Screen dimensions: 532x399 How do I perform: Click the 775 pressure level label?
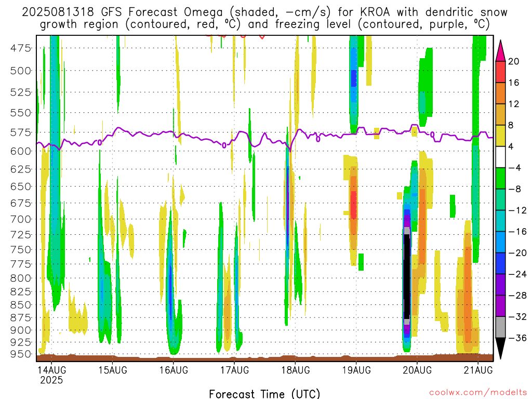pos(21,264)
